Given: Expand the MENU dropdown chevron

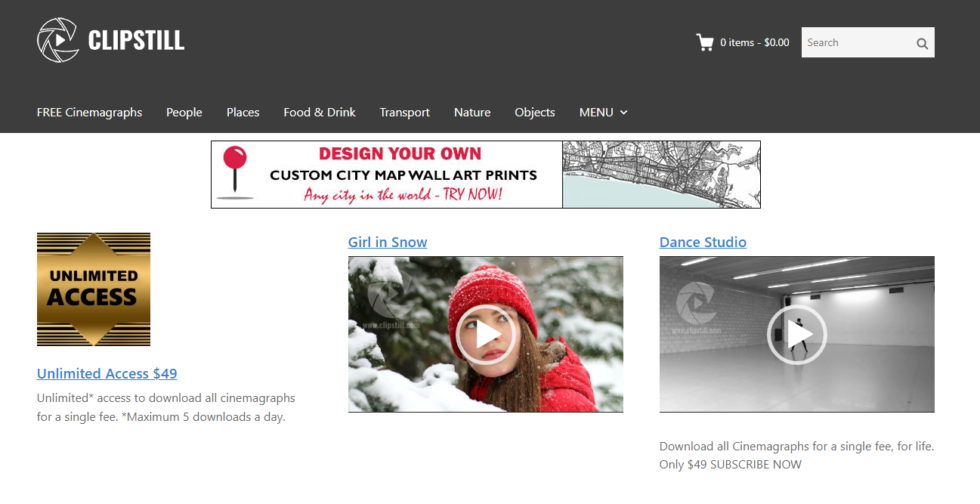Looking at the screenshot, I should point(624,113).
